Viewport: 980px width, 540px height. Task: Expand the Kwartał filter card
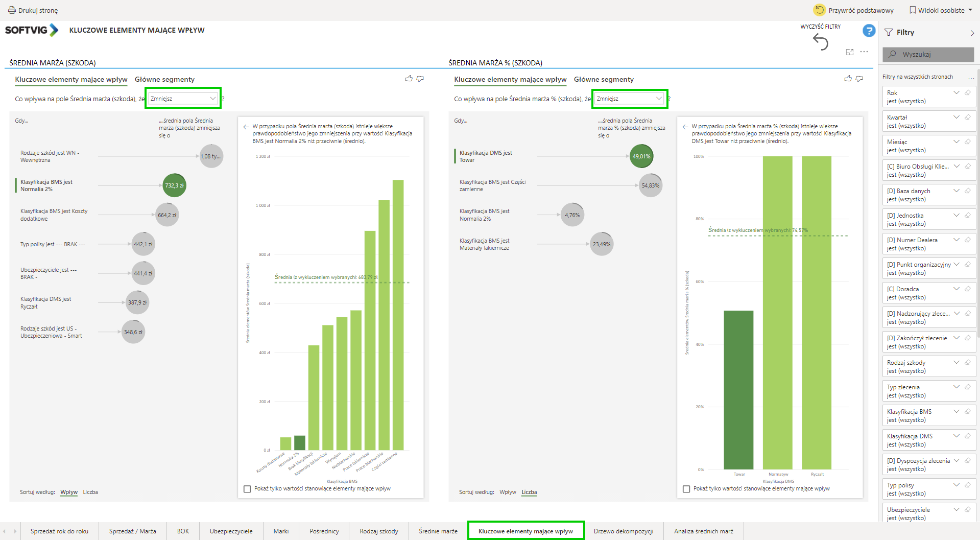[956, 118]
